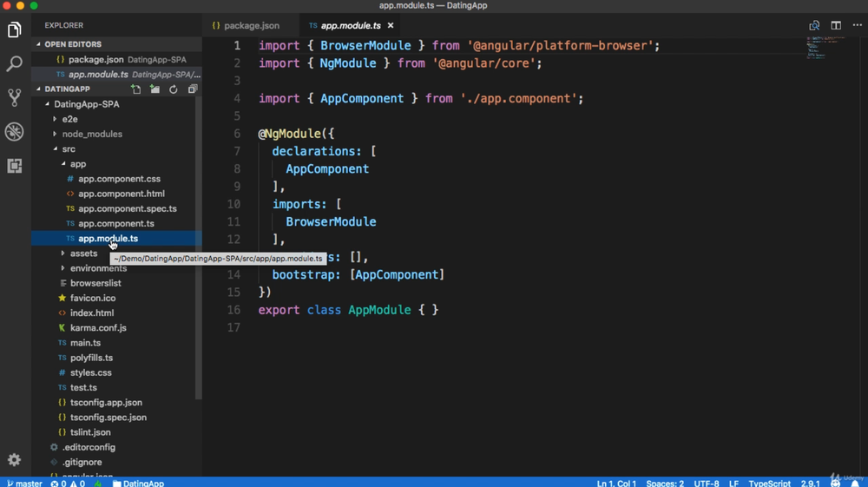
Task: Close the app.module.ts tab
Action: coord(391,25)
